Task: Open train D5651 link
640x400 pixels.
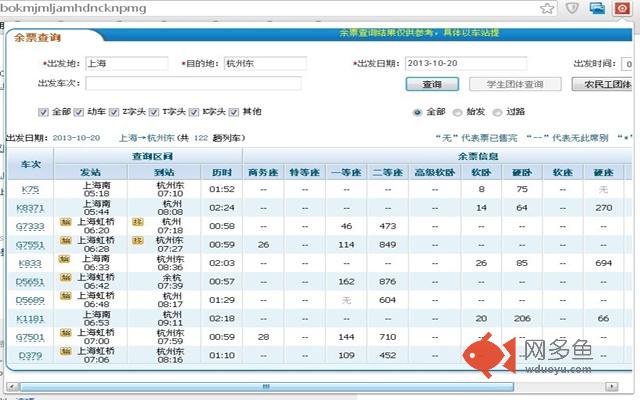Action: point(30,282)
